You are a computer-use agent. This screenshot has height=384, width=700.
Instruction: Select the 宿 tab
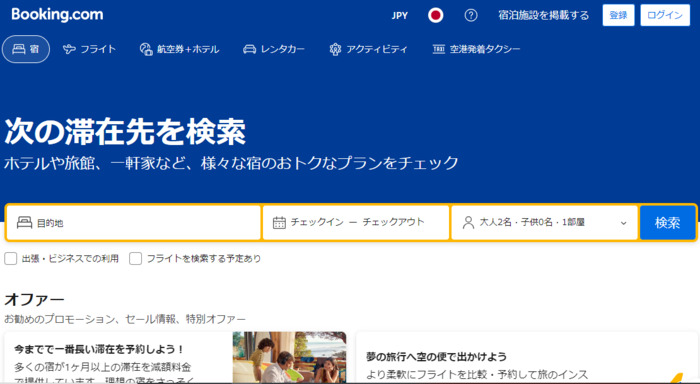pos(26,49)
